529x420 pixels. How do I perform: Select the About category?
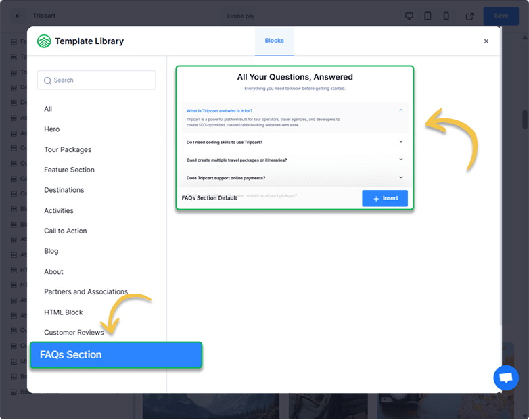coord(53,272)
